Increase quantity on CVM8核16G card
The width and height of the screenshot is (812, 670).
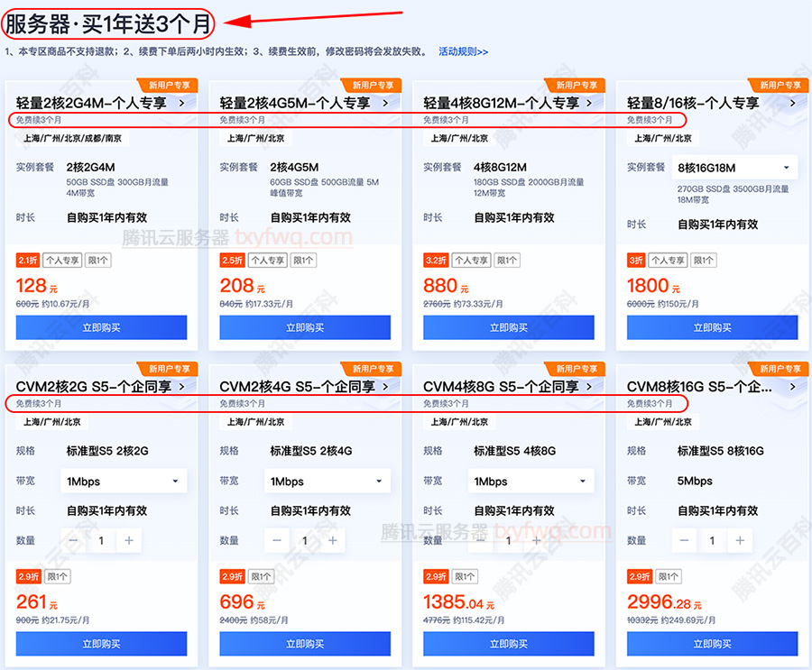pyautogui.click(x=740, y=540)
